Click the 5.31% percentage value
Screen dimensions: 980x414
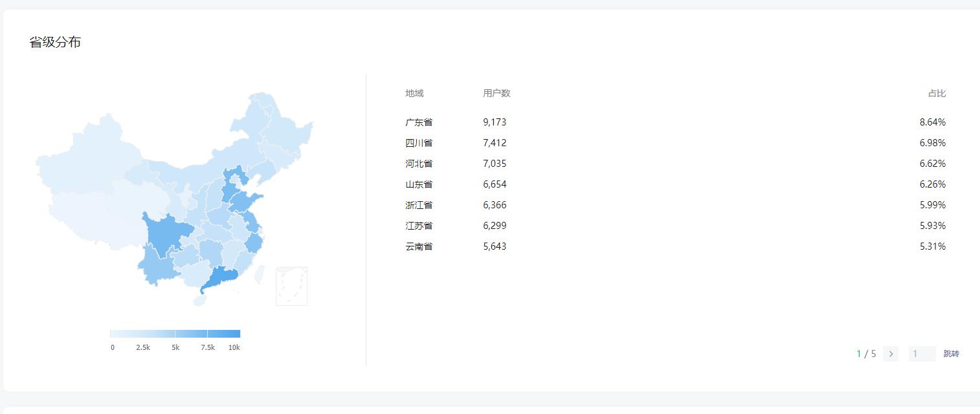pos(933,246)
